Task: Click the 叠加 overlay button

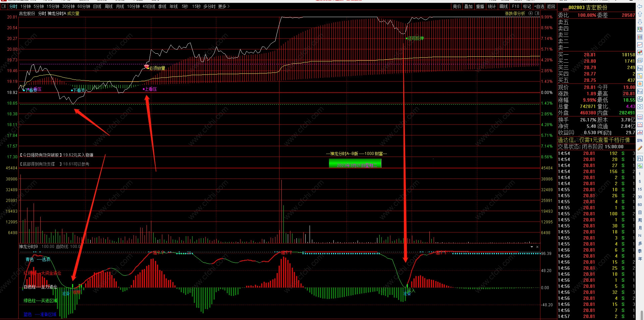Action: click(468, 6)
